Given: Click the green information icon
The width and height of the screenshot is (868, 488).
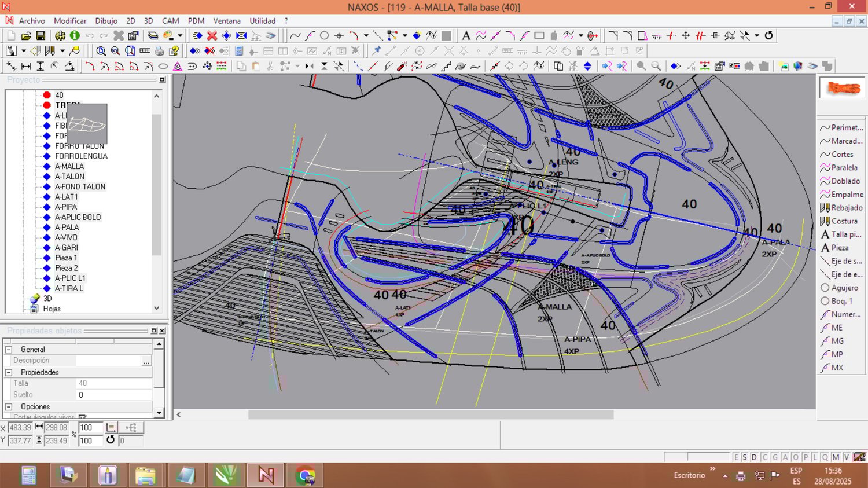Looking at the screenshot, I should point(75,36).
